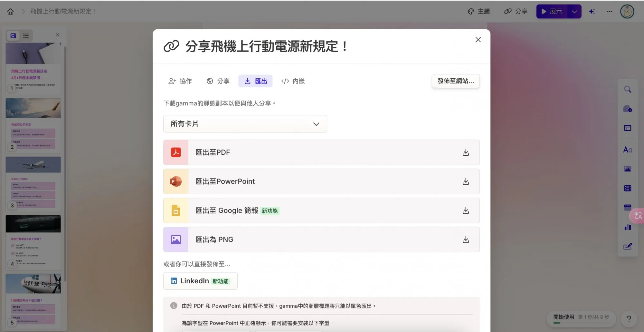Open the user profile avatar
The width and height of the screenshot is (644, 332).
[x=627, y=12]
